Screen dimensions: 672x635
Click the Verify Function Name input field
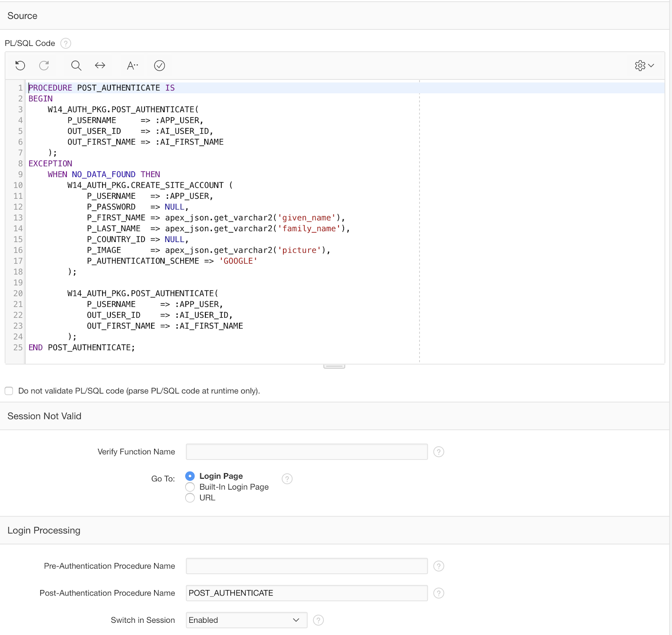[307, 452]
